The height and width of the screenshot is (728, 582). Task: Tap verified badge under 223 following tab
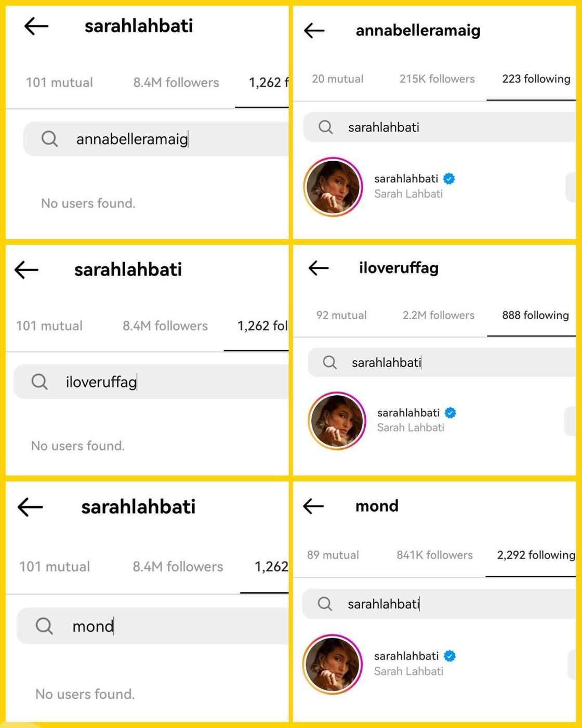[449, 179]
